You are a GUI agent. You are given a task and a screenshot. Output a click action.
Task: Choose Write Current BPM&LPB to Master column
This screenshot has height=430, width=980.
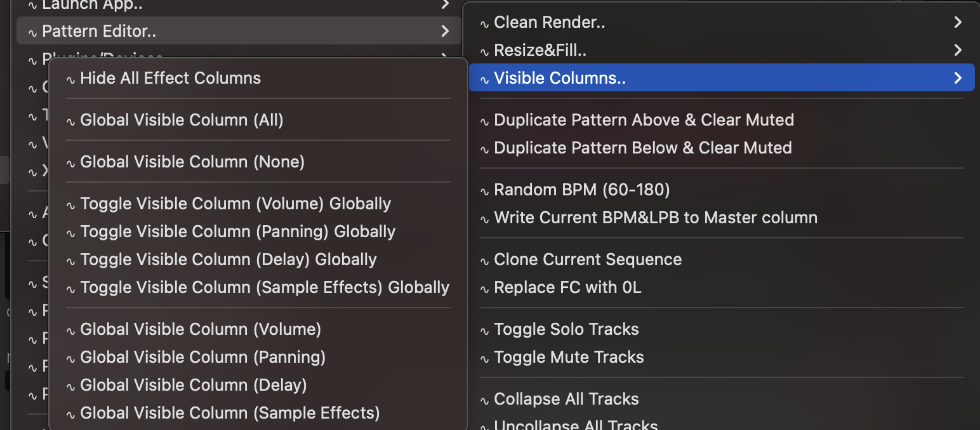(x=655, y=218)
